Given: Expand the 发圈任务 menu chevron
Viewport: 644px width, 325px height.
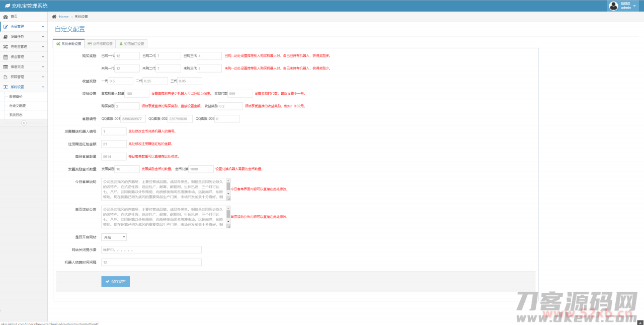Looking at the screenshot, I should tap(43, 37).
